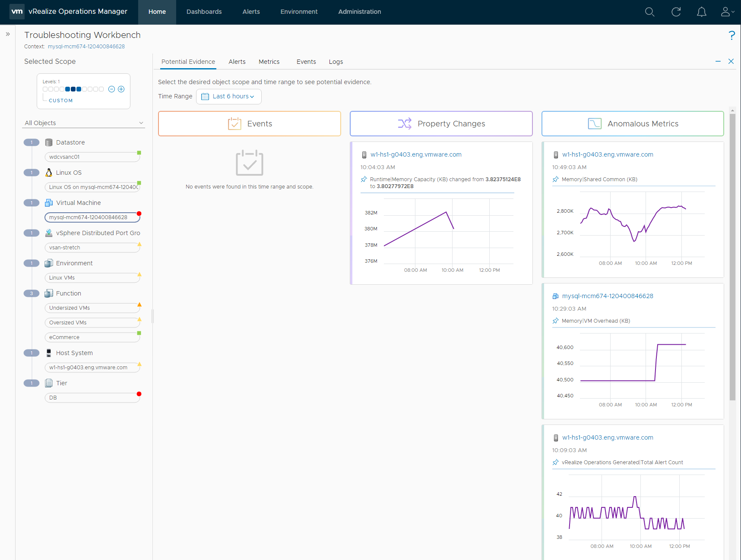Click the Host System type icon
Image resolution: width=741 pixels, height=560 pixels.
pos(49,353)
